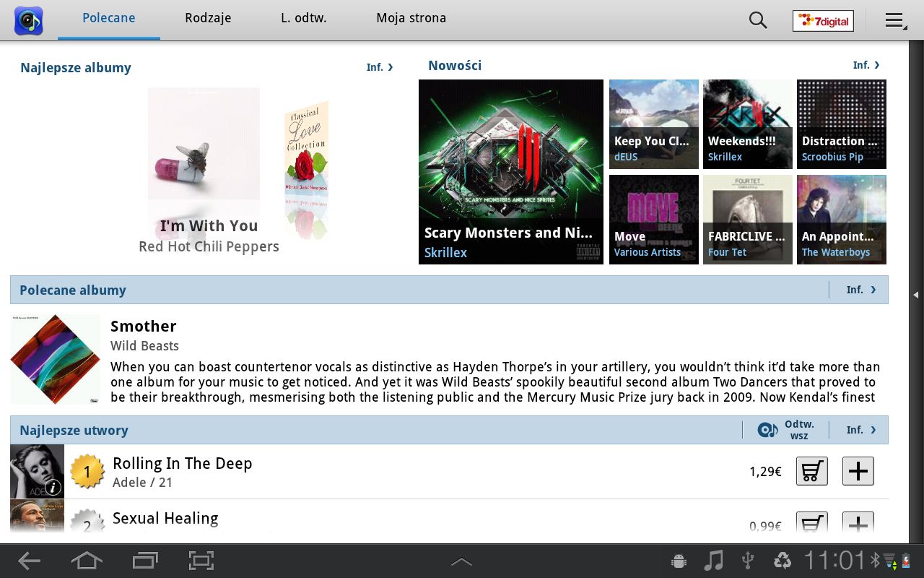Viewport: 924px width, 578px height.
Task: Tap the recycle sync status icon
Action: (783, 561)
